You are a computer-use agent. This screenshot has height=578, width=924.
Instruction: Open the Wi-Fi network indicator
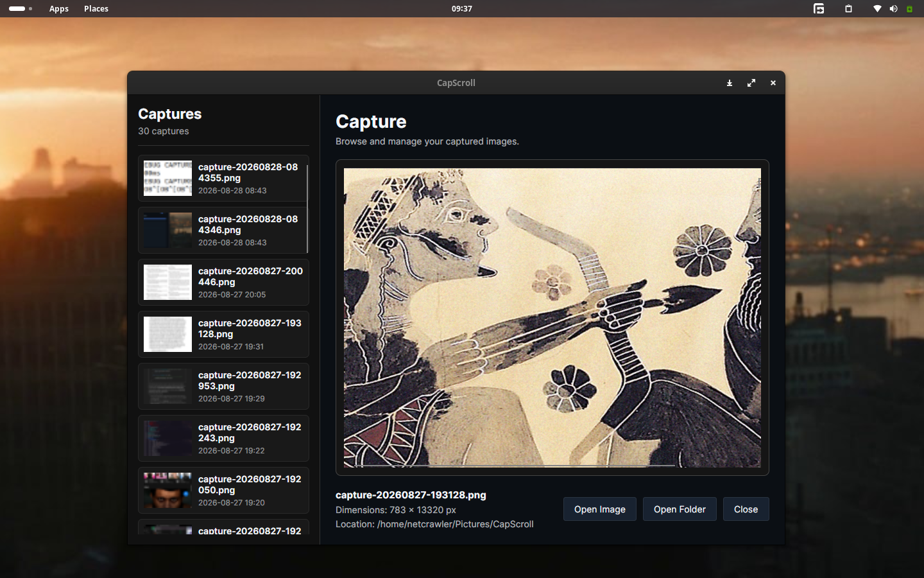click(x=877, y=8)
